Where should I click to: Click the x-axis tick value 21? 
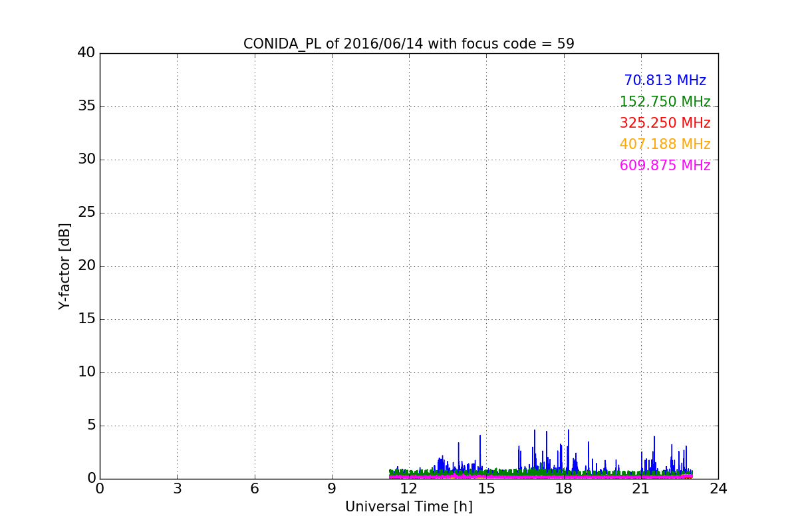click(641, 488)
